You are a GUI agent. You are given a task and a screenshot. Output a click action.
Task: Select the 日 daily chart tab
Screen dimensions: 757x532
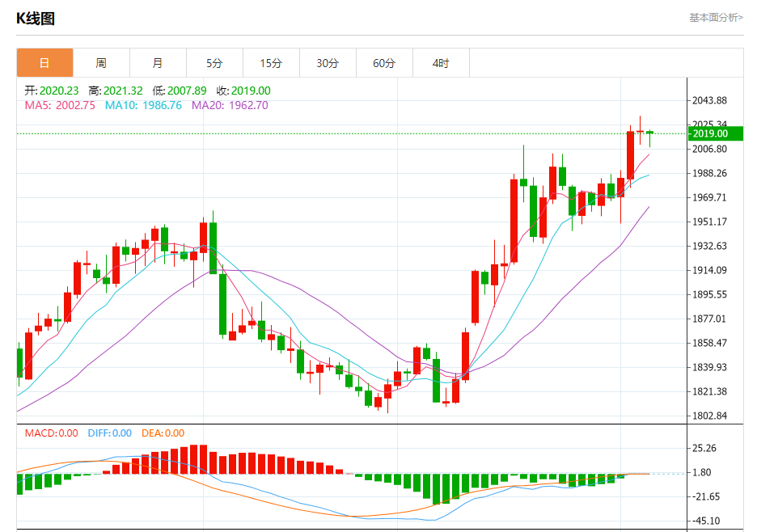(x=45, y=63)
